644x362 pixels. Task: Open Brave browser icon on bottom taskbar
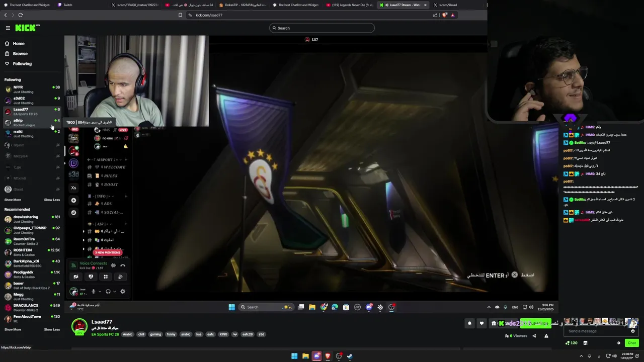[x=328, y=356]
